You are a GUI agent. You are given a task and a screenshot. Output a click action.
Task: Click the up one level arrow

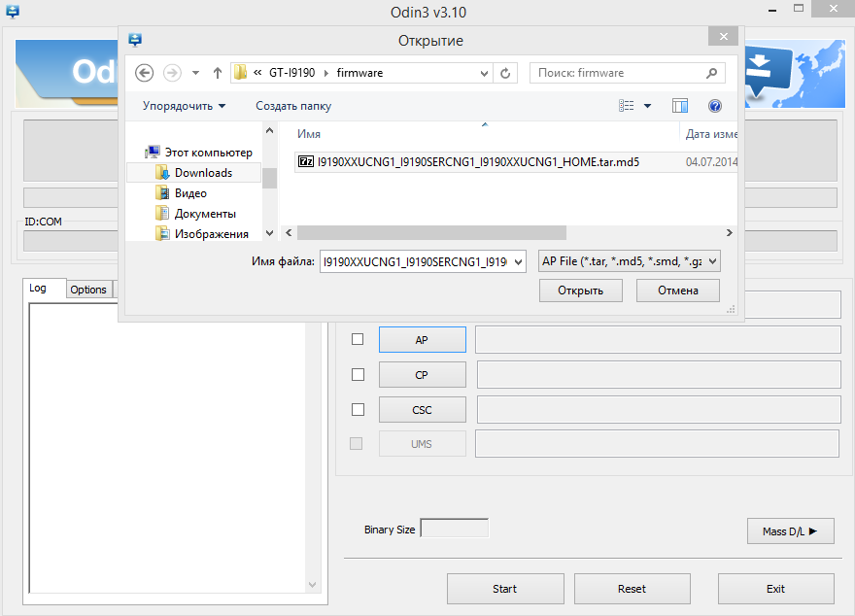[x=217, y=73]
